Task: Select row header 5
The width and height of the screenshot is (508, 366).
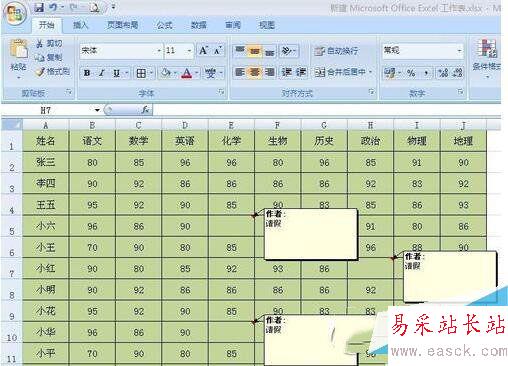Action: [x=12, y=226]
